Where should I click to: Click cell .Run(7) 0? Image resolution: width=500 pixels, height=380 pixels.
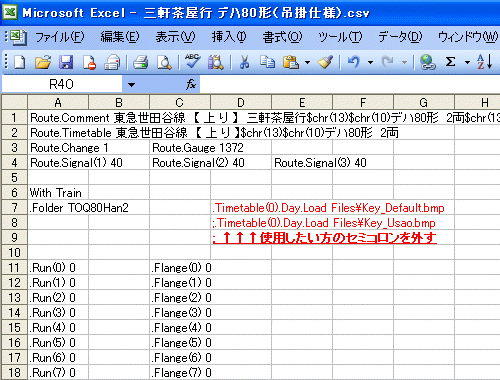point(58,372)
